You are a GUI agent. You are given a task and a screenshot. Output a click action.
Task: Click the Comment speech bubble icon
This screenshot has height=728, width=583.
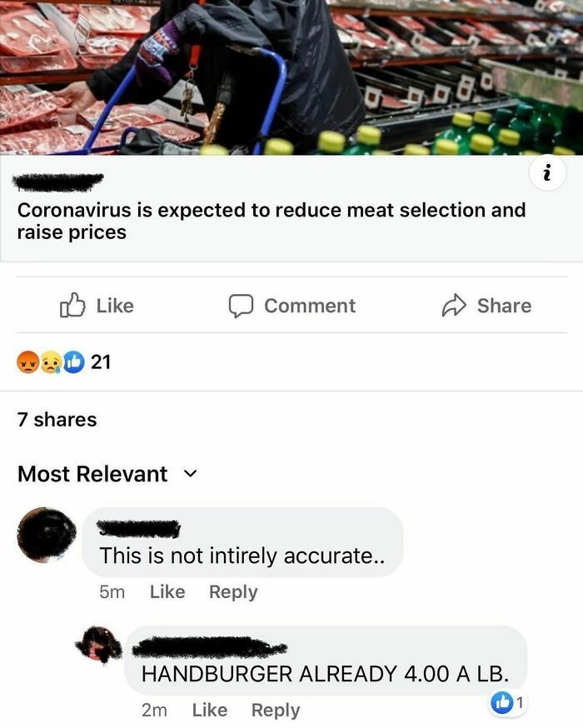[x=241, y=306]
